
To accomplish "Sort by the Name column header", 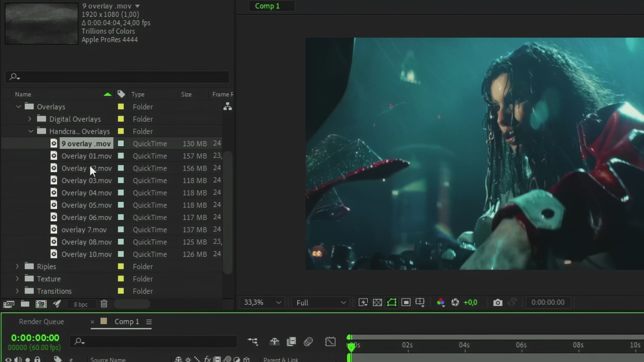I will point(23,94).
